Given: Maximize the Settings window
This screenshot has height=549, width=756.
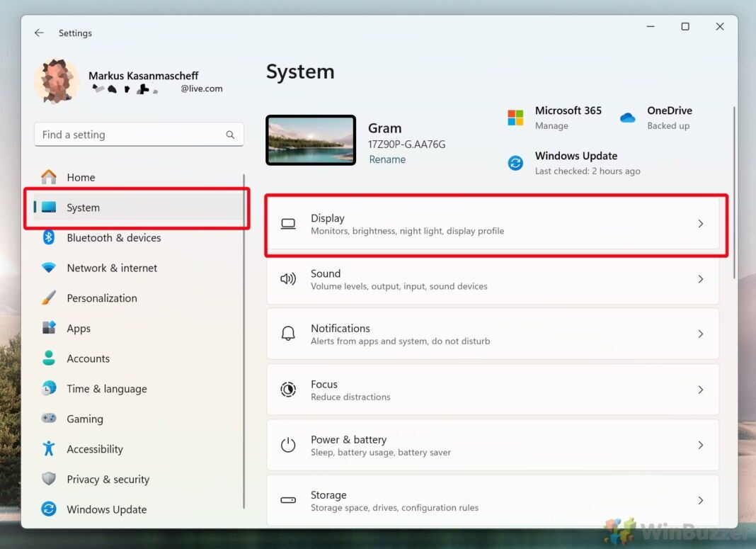Looking at the screenshot, I should click(685, 26).
